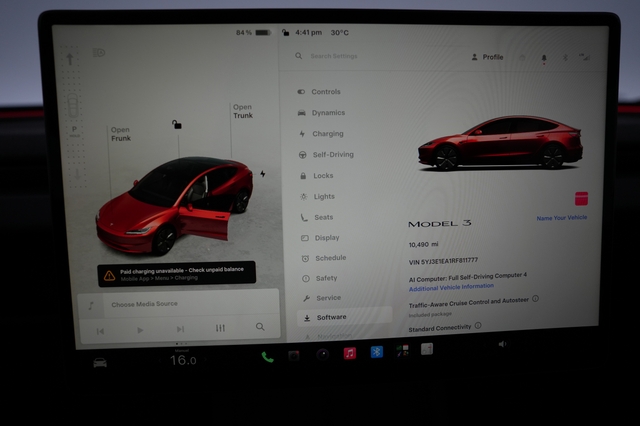
Task: Tap the Open Trunk button
Action: click(x=243, y=111)
